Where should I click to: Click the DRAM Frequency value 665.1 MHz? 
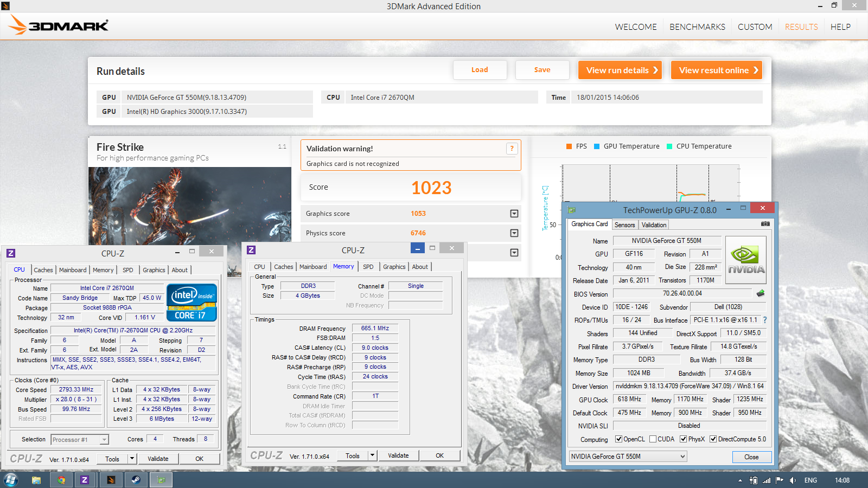(x=375, y=328)
